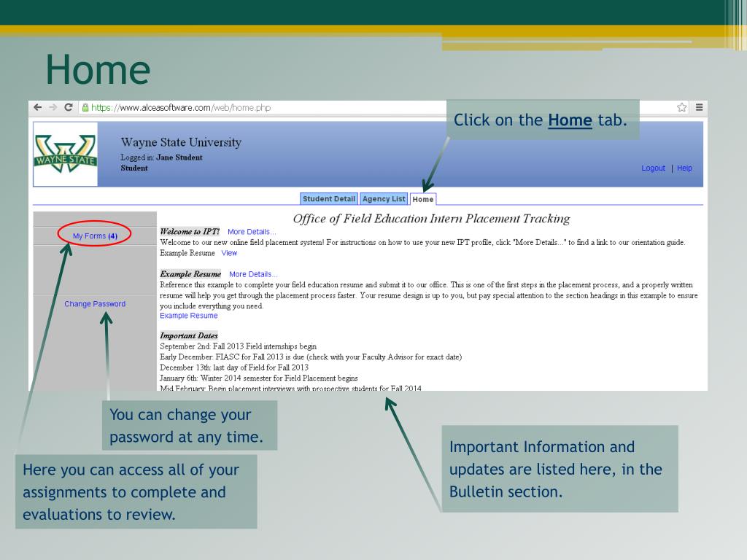Click the Jane Student logged-in name

(179, 157)
